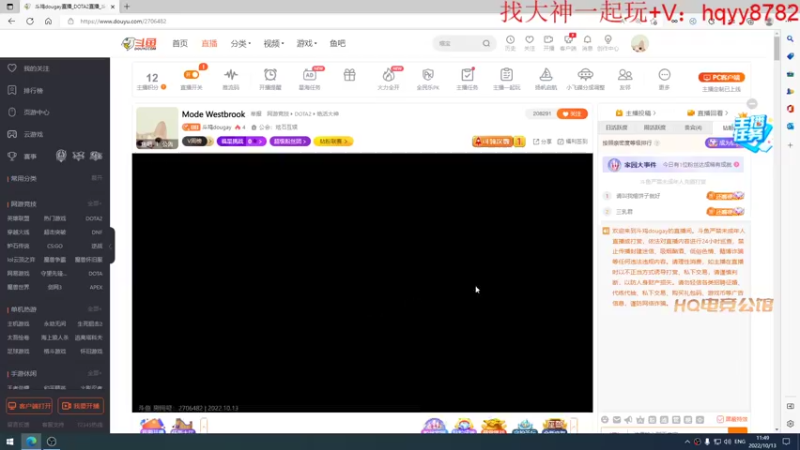The width and height of the screenshot is (800, 450).
Task: Open the 直播回看 link
Action: (708, 113)
